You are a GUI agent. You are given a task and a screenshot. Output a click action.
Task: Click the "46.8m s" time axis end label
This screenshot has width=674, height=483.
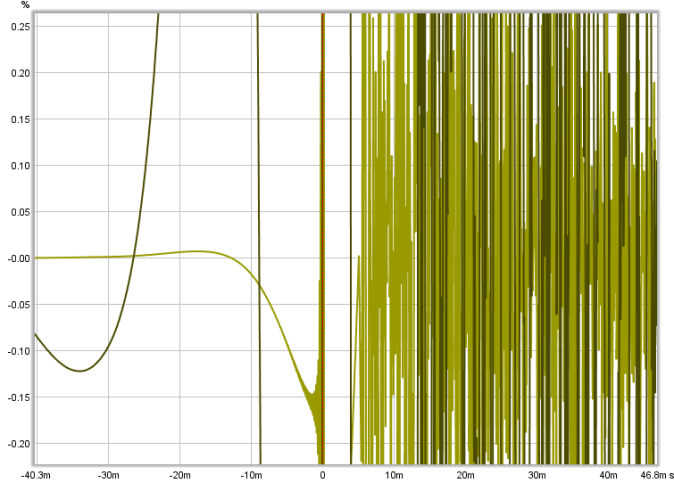pyautogui.click(x=656, y=475)
